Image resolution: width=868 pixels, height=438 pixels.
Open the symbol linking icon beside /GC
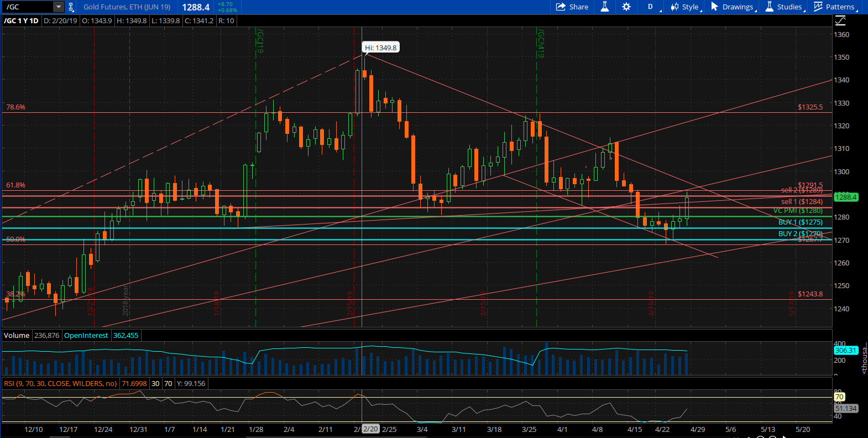click(x=71, y=7)
